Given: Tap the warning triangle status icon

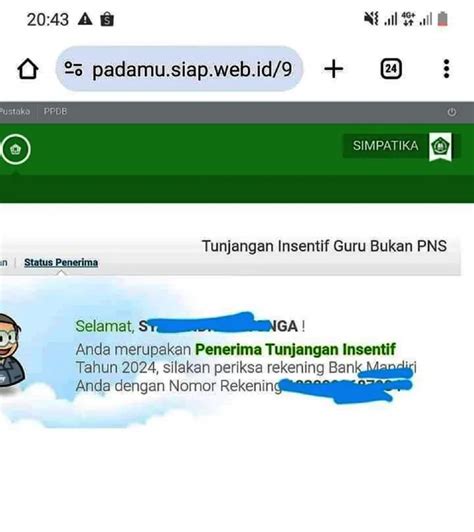Looking at the screenshot, I should pos(85,19).
